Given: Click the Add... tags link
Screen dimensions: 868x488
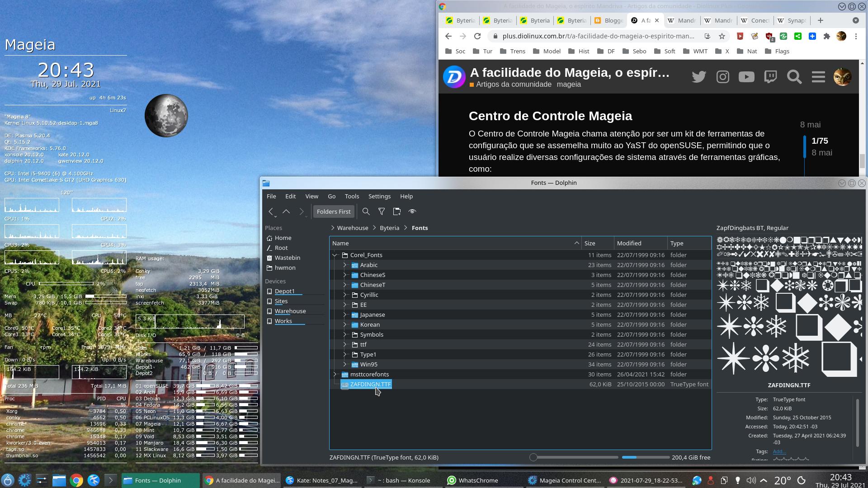Looking at the screenshot, I should (779, 451).
